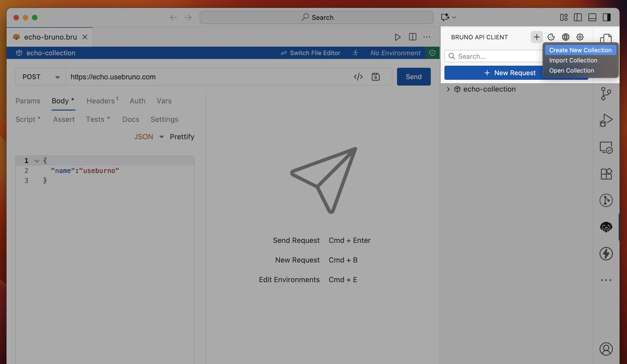Collapse the JSON body with the line 1 chevron
Image resolution: width=627 pixels, height=364 pixels.
37,161
